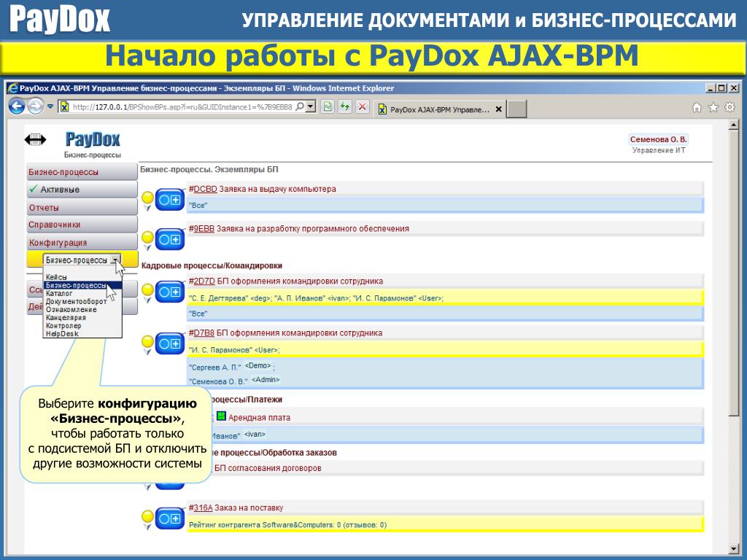Open user profile Семенова О. В.
Image resolution: width=747 pixels, height=560 pixels.
click(659, 139)
